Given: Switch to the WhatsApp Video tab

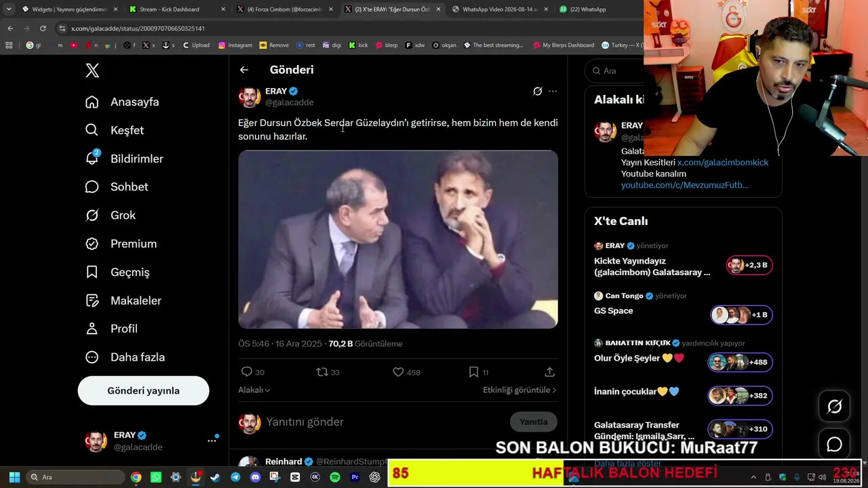Looking at the screenshot, I should (498, 9).
